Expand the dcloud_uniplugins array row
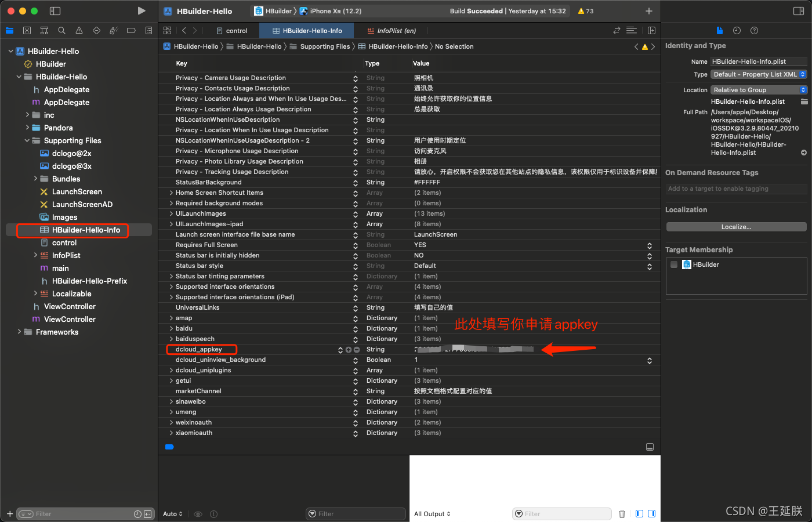 pyautogui.click(x=171, y=370)
